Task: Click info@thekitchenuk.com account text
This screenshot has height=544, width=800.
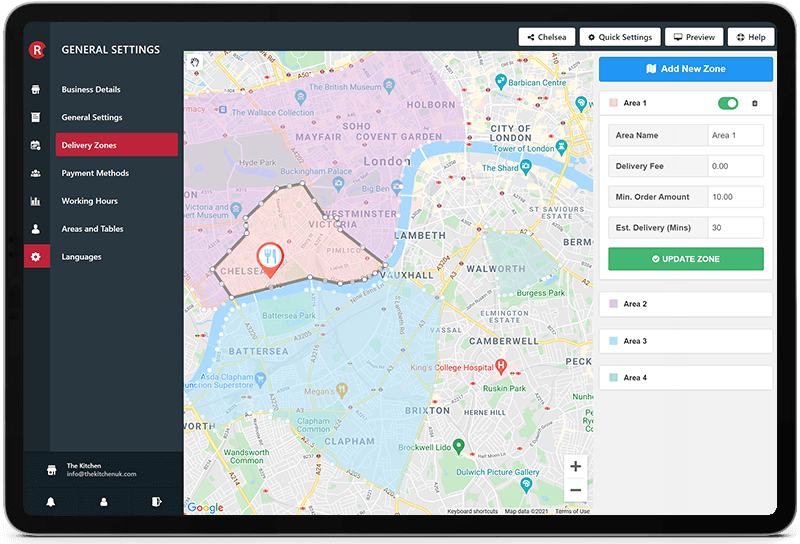Action: (x=102, y=474)
